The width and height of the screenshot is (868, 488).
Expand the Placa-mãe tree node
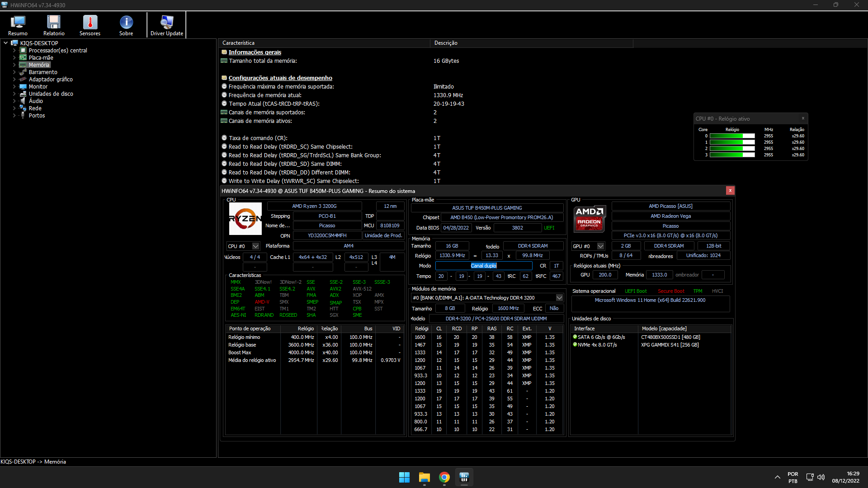(14, 57)
